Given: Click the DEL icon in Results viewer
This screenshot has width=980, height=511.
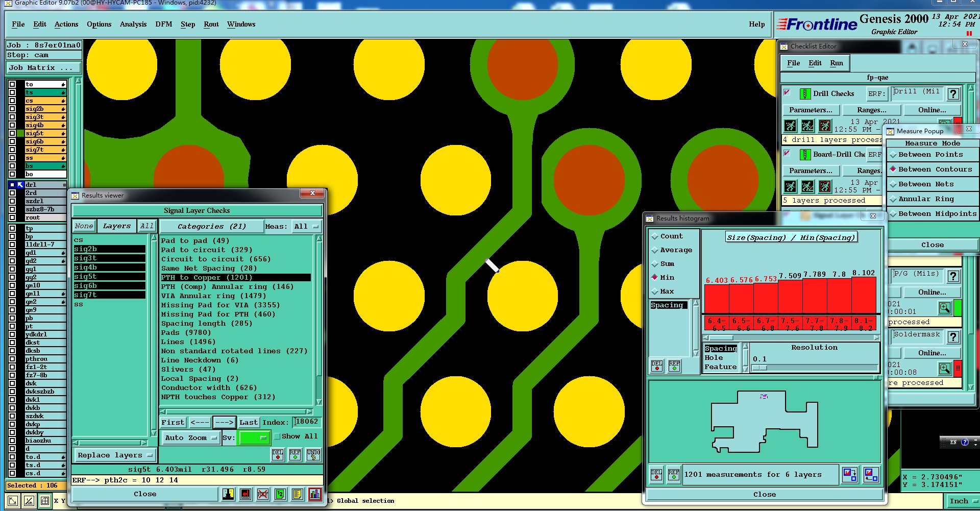Looking at the screenshot, I should 278,455.
